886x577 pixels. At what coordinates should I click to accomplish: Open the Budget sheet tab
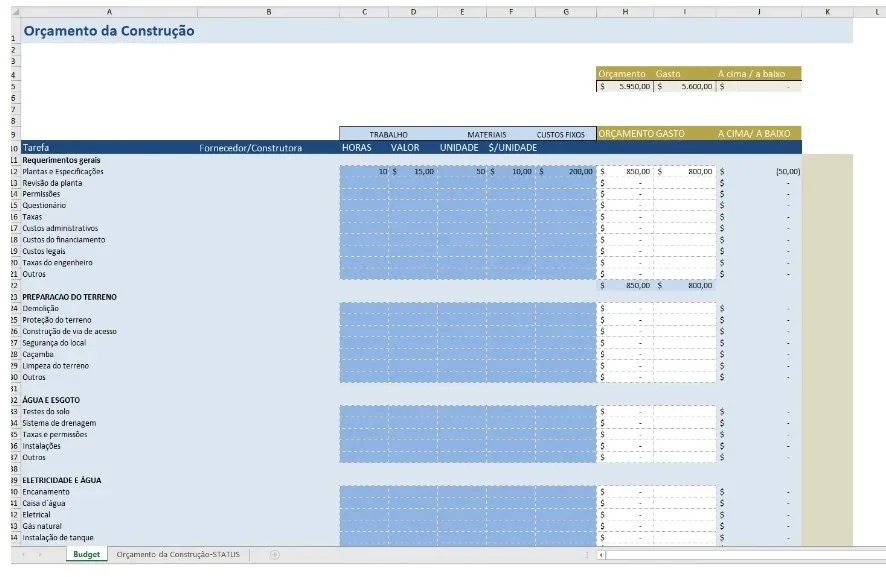point(86,554)
